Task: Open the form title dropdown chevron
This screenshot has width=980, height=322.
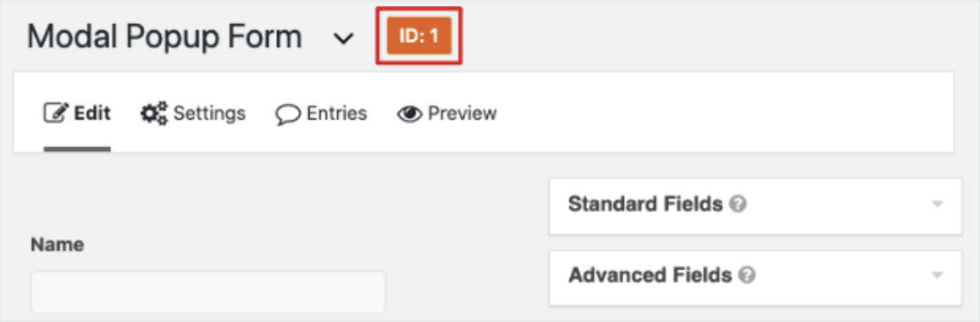Action: pos(342,38)
